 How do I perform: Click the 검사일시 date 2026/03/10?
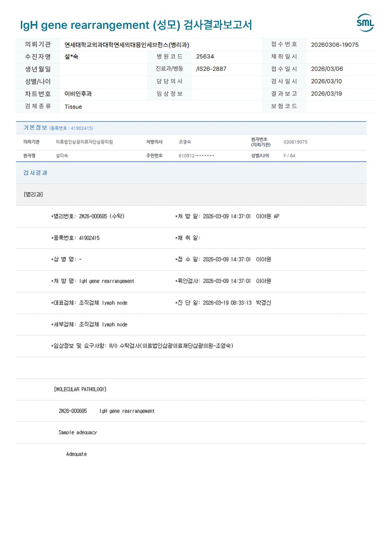(327, 82)
